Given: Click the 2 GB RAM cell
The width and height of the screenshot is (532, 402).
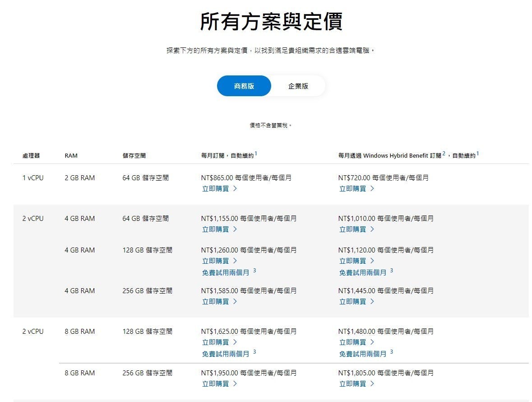Looking at the screenshot, I should [x=80, y=178].
